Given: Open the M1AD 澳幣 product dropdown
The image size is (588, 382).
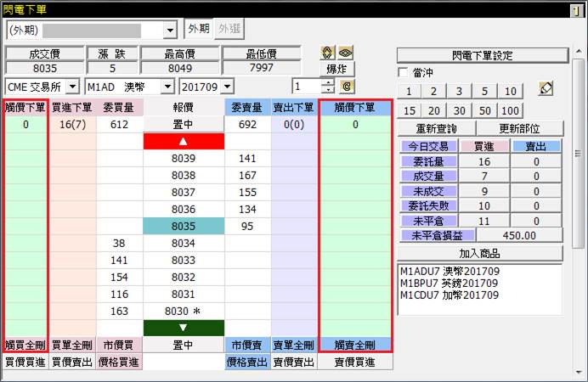Looking at the screenshot, I should [x=167, y=87].
